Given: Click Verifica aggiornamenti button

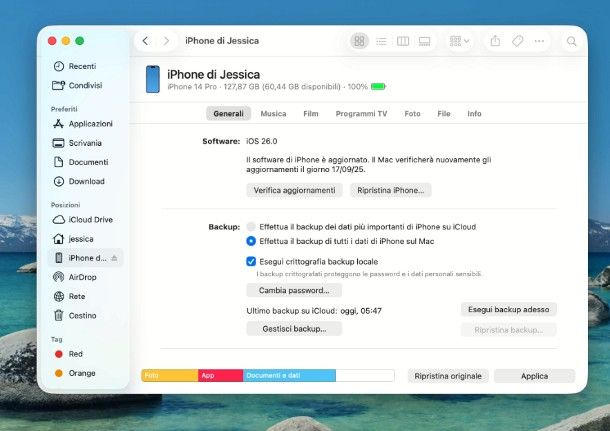Looking at the screenshot, I should (x=294, y=190).
